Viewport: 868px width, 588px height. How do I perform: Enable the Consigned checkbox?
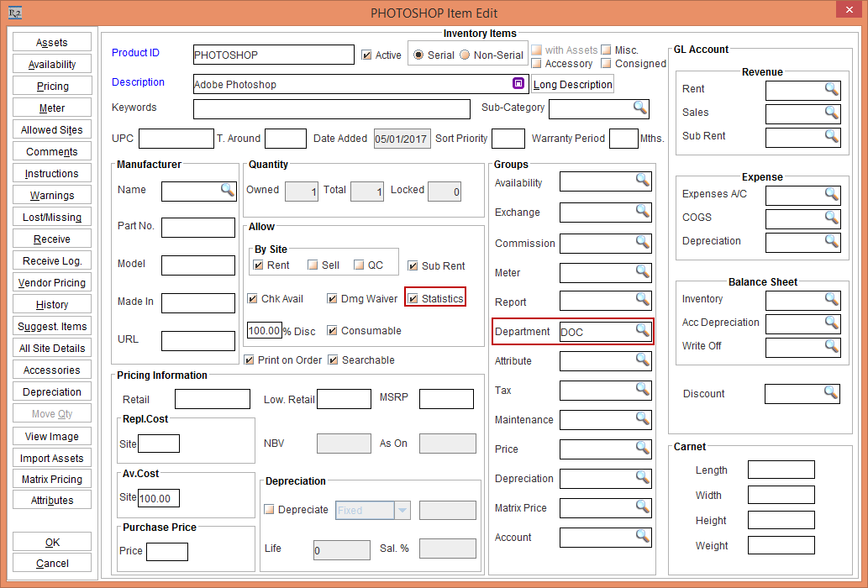[x=606, y=64]
